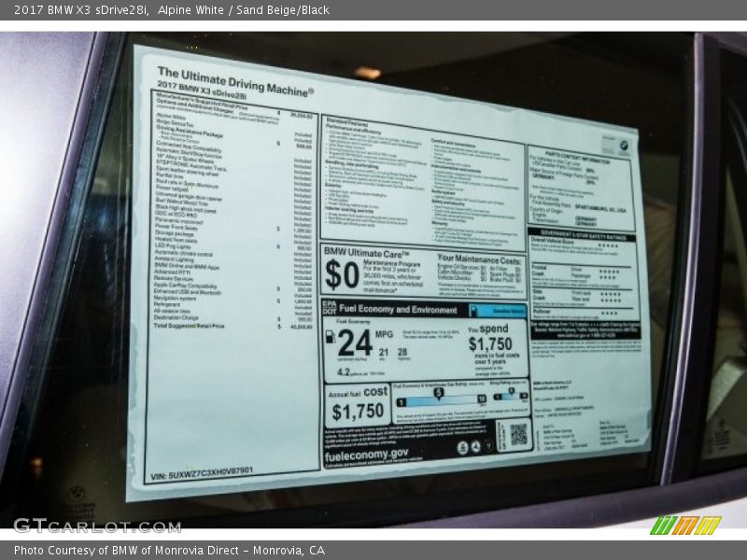Viewport: 747px width, 560px height.
Task: Click the colored stripes logo at bottom right
Action: pos(686,525)
